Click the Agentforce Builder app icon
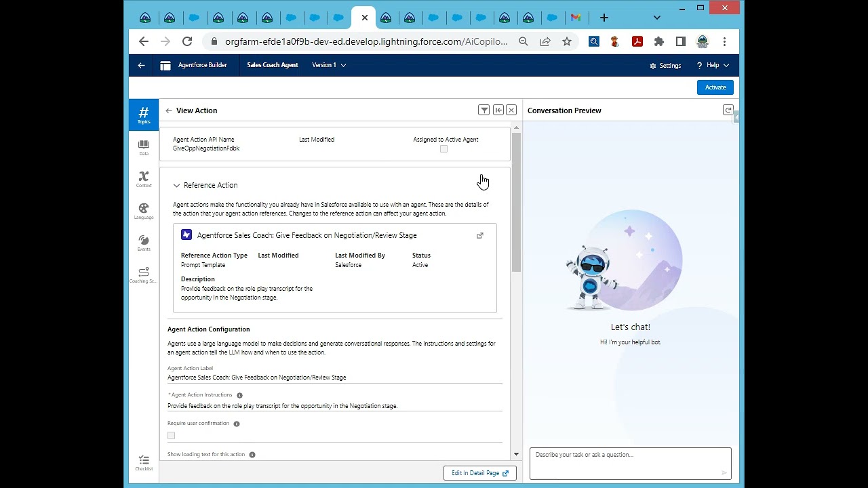 coord(165,65)
